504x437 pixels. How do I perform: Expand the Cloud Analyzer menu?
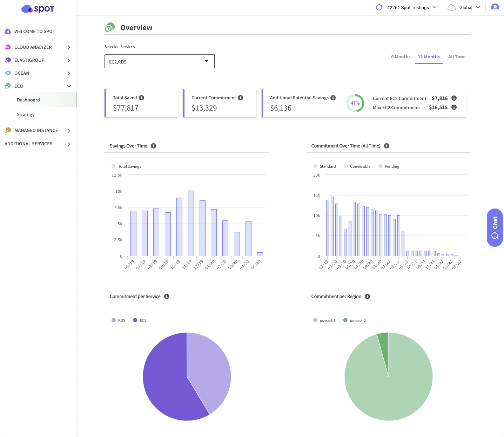click(x=38, y=47)
